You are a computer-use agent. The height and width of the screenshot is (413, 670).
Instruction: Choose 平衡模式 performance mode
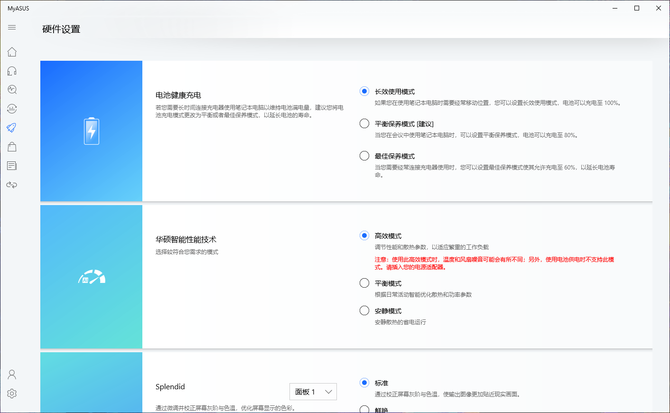pos(364,283)
